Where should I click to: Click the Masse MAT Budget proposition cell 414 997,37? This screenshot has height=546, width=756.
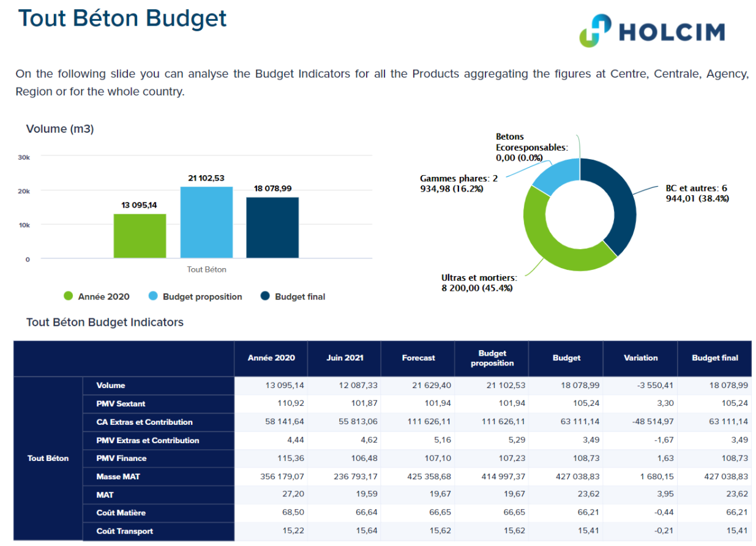click(492, 477)
